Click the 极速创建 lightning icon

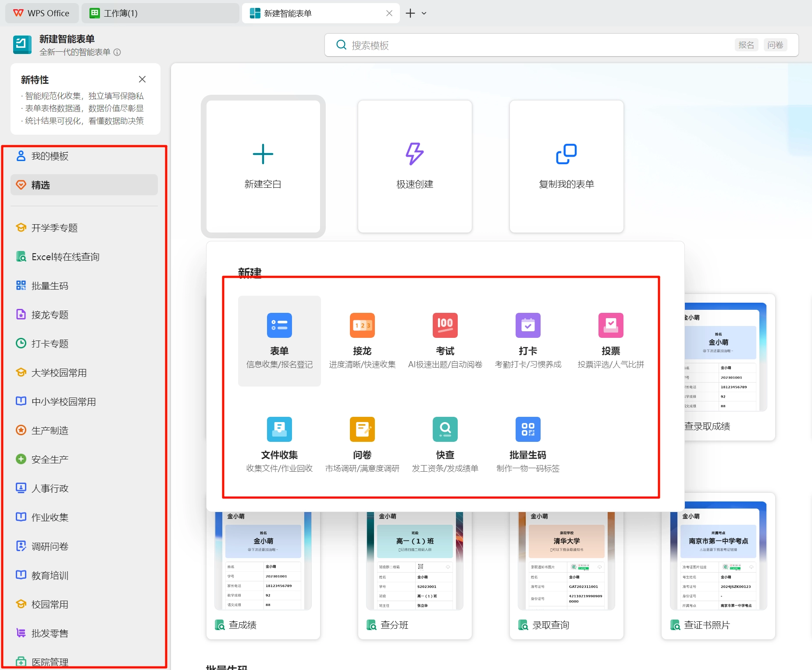[x=414, y=154]
